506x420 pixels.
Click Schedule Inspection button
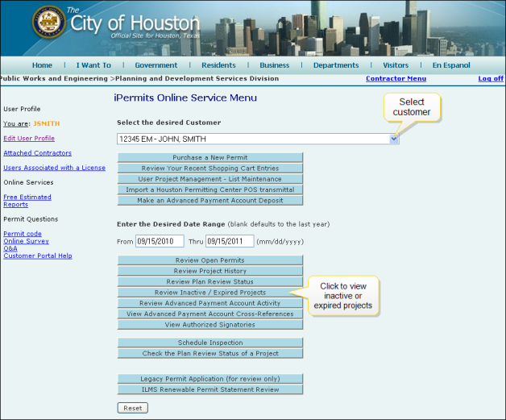pyautogui.click(x=210, y=343)
